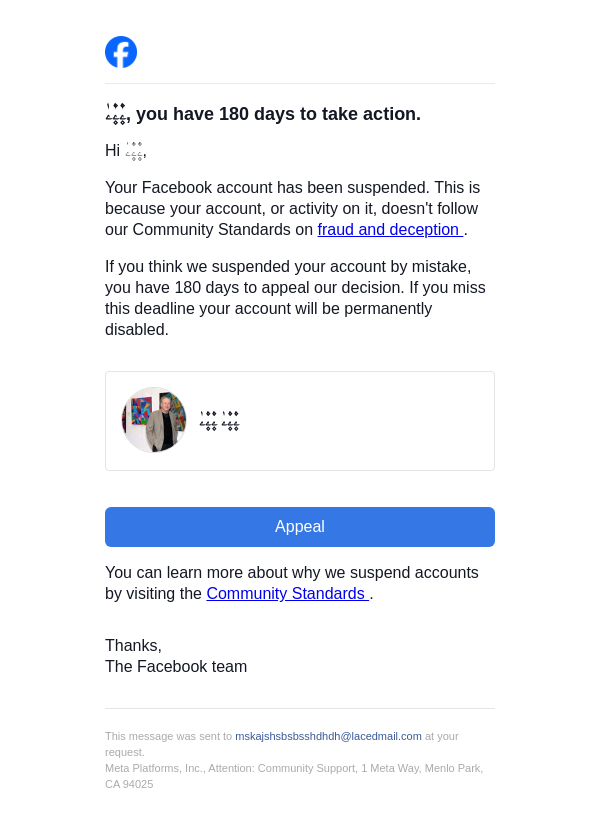600x830 pixels.
Task: Visit the Community Standards link
Action: coord(287,594)
